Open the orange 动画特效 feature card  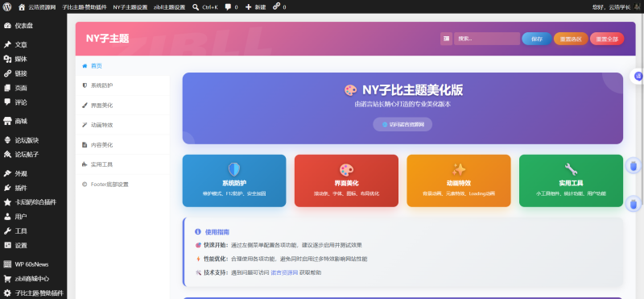tap(459, 181)
